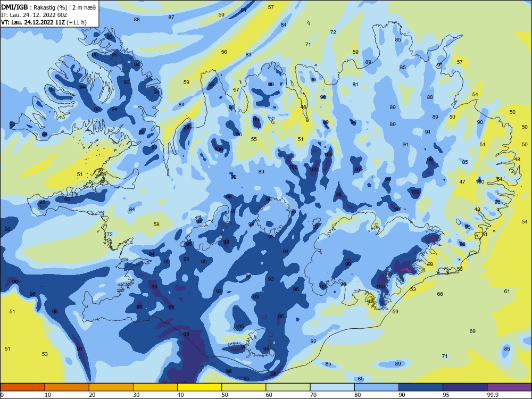Click the map humidity value '87'

pyautogui.click(x=171, y=18)
